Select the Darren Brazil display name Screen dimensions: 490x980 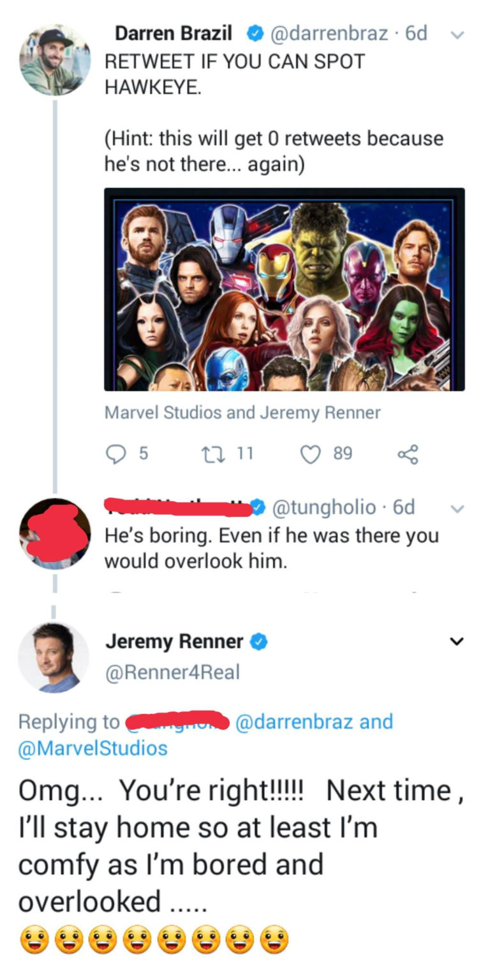click(173, 33)
